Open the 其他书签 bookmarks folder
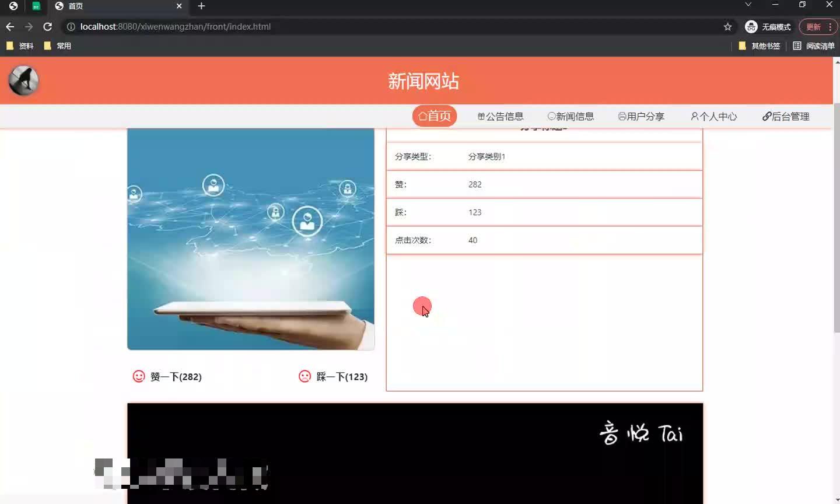The image size is (840, 504). tap(759, 46)
